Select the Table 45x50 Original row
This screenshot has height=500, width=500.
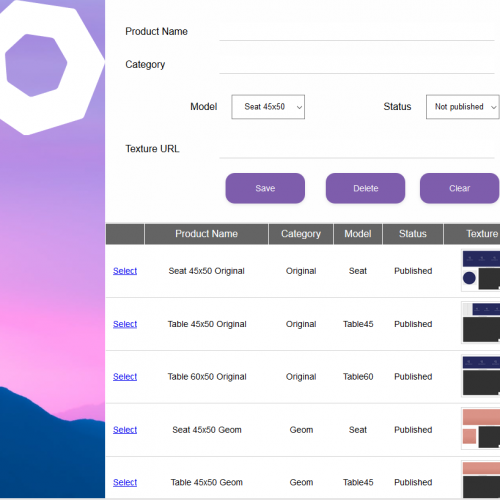(125, 324)
